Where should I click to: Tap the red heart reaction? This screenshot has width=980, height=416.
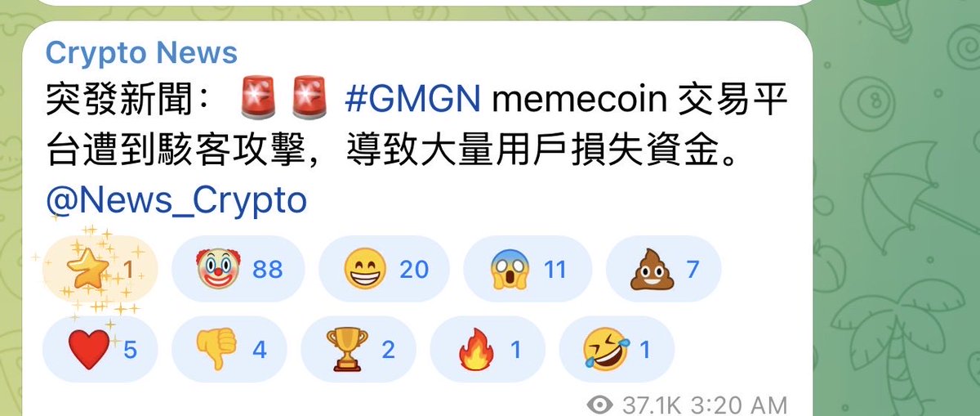click(x=100, y=350)
